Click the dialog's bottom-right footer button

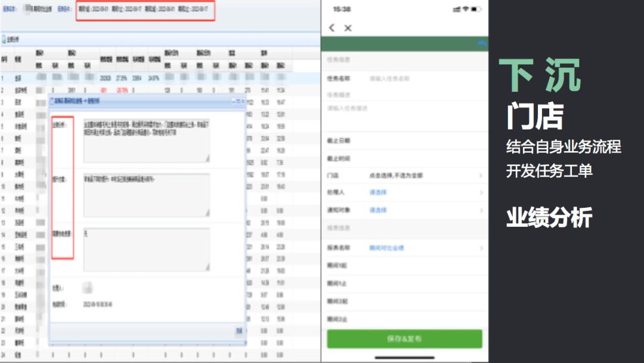tap(239, 331)
